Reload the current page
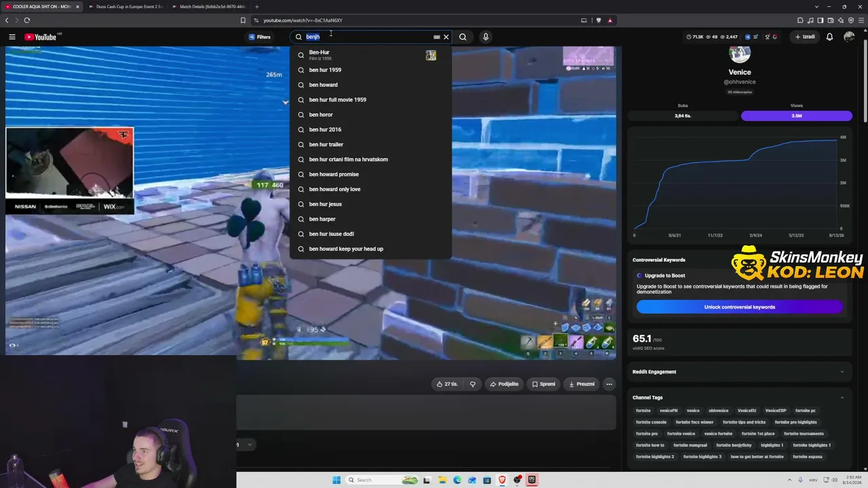The image size is (868, 488). [27, 20]
